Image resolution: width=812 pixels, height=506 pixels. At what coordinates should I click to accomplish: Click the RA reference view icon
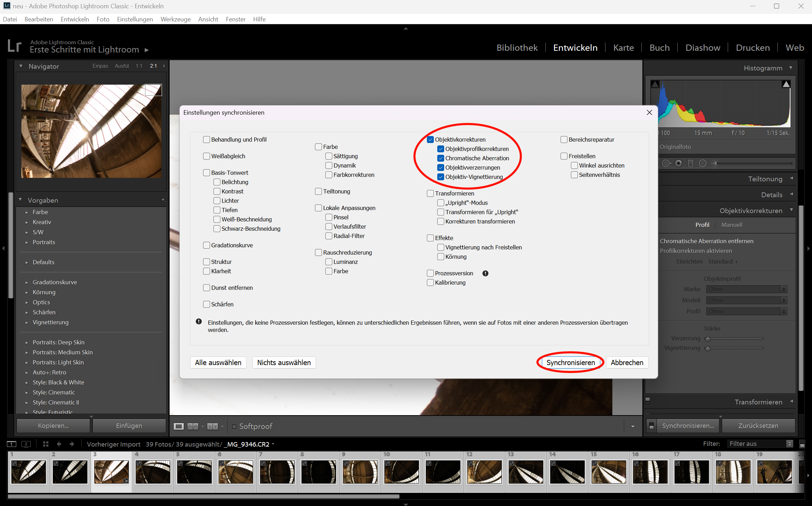pyautogui.click(x=193, y=426)
